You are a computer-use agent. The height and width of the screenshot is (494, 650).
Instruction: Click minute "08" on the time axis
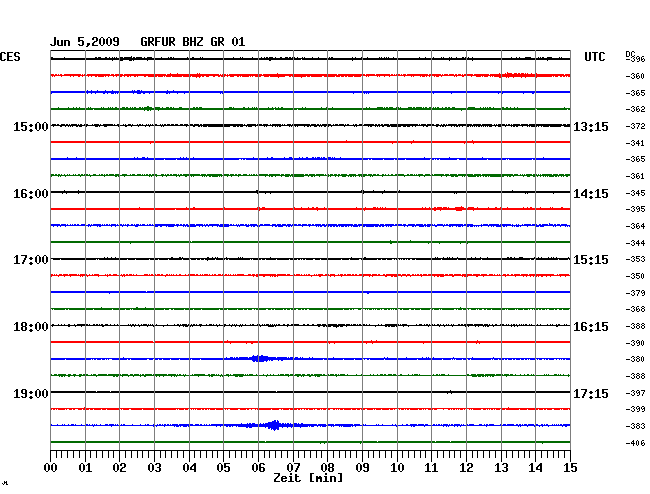pos(327,468)
